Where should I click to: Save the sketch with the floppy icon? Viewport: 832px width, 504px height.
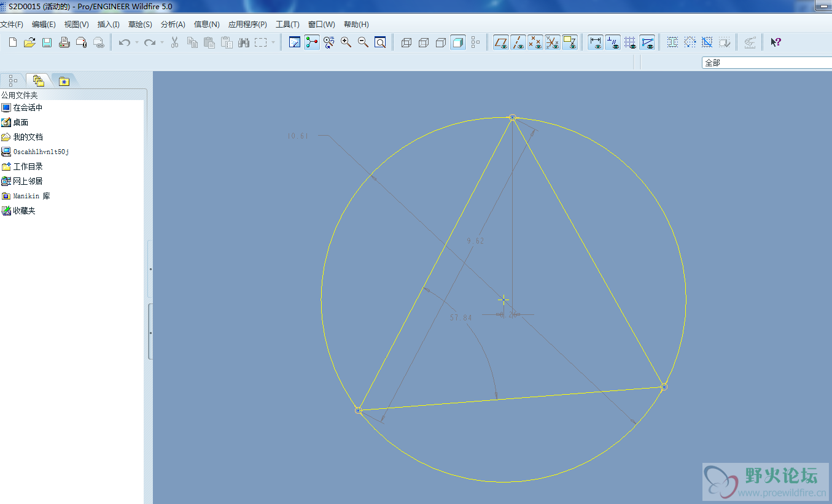47,42
